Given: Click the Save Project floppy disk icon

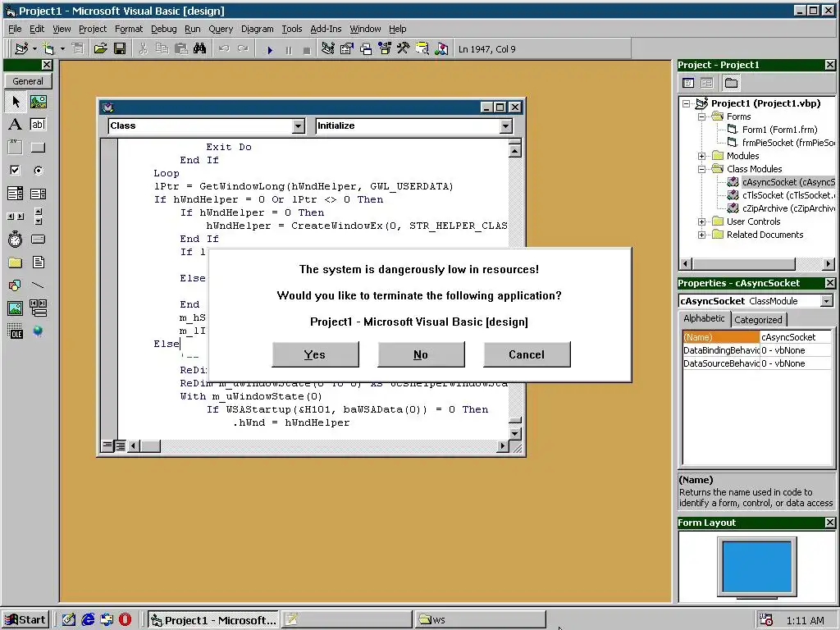Looking at the screenshot, I should tap(120, 48).
